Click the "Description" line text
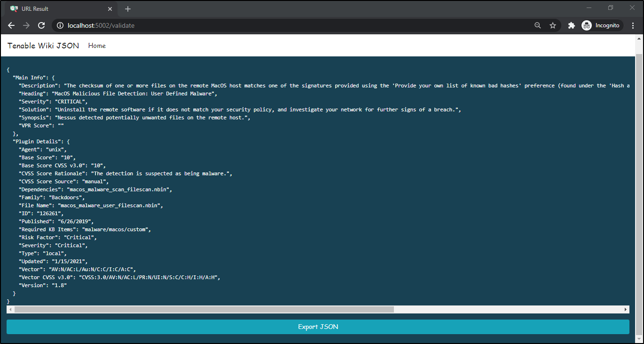Screen dimensions: 644x344 (x=324, y=86)
